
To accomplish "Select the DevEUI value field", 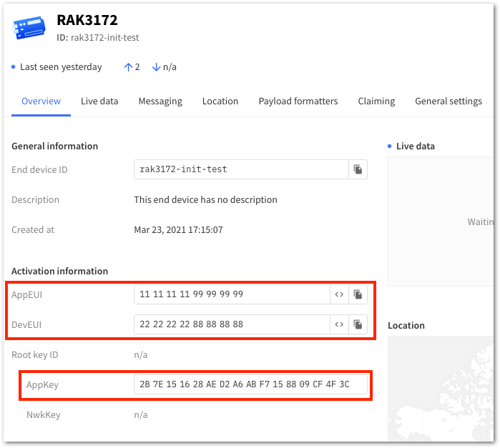I will (232, 324).
